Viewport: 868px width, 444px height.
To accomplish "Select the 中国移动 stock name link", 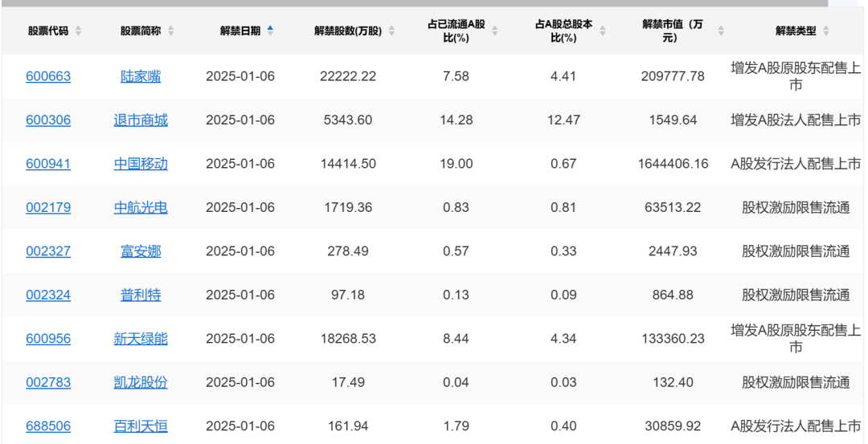I will click(141, 164).
